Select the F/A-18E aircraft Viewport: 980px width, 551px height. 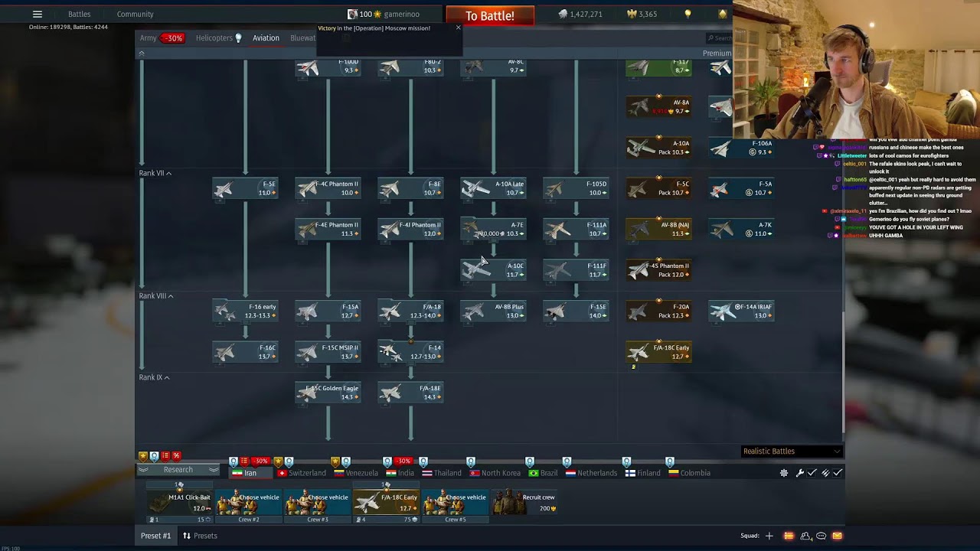point(410,393)
